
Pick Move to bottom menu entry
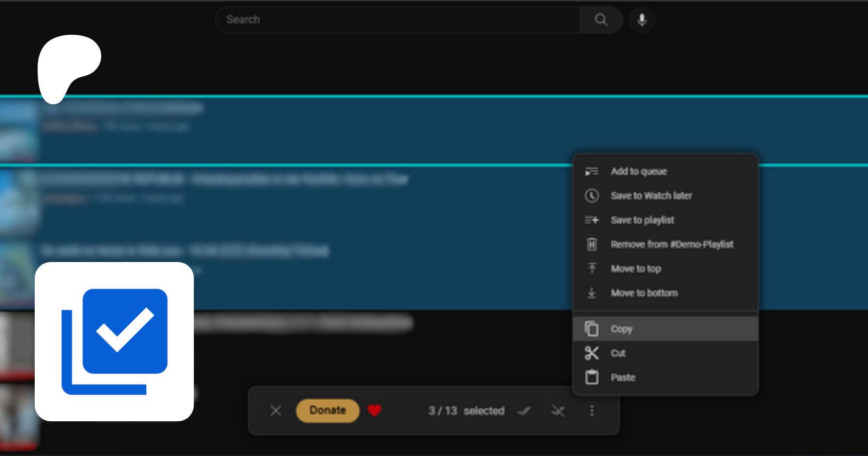click(644, 293)
